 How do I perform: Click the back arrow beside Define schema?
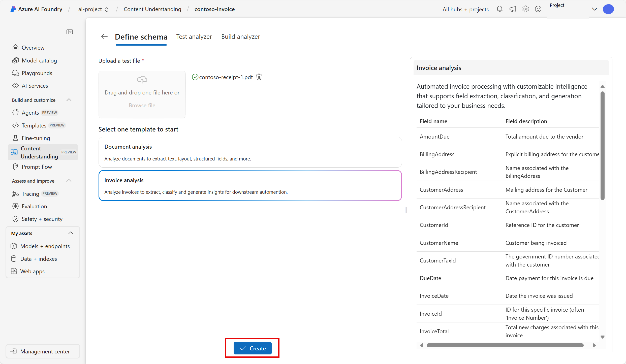tap(104, 37)
